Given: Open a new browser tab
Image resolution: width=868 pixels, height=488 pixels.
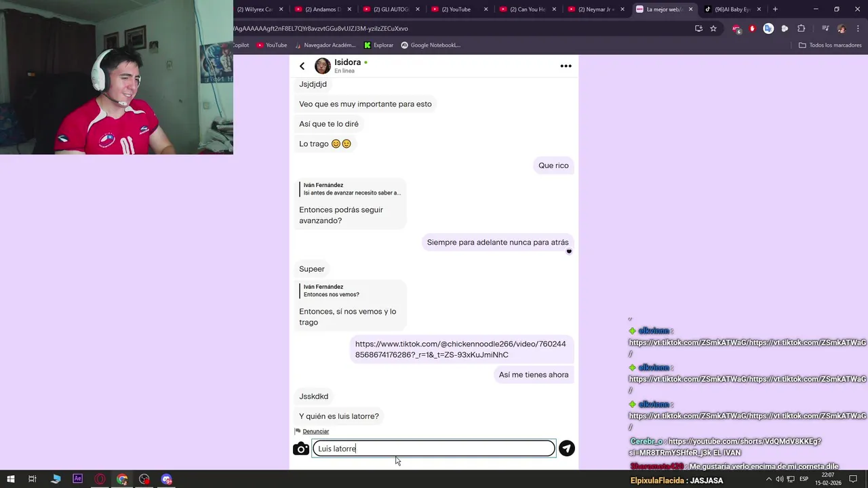Looking at the screenshot, I should click(x=775, y=9).
